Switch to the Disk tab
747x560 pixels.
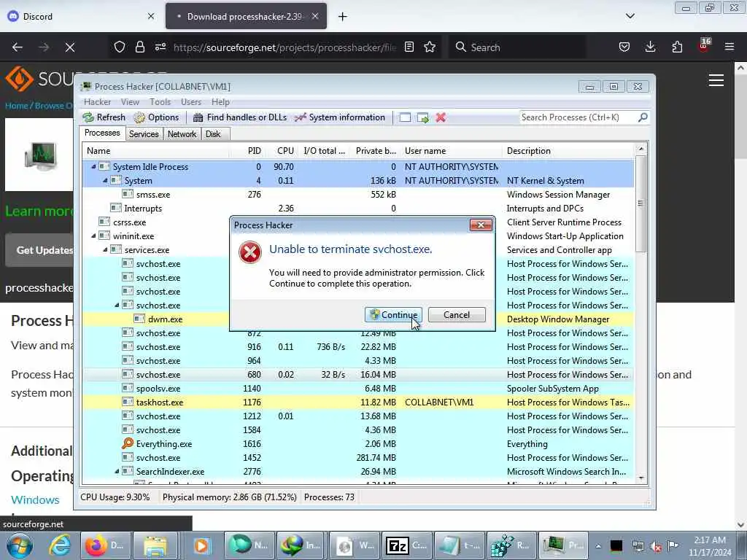214,134
